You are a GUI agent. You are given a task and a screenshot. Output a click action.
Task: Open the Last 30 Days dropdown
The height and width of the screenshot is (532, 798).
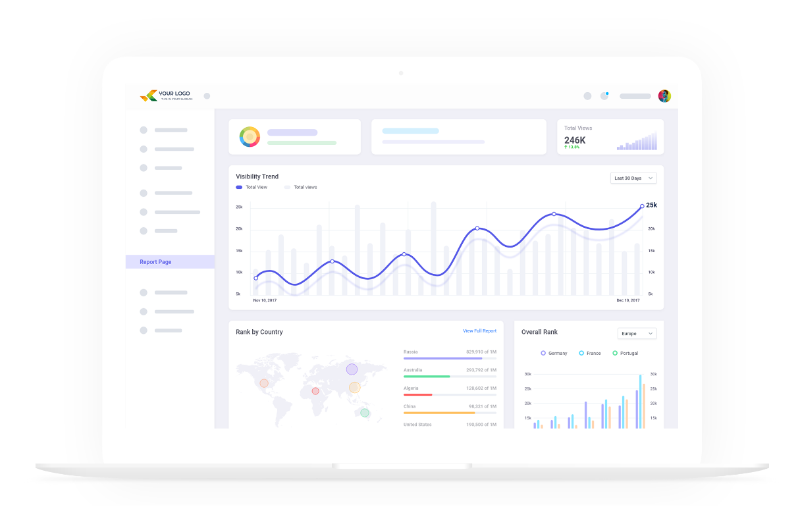pyautogui.click(x=633, y=178)
